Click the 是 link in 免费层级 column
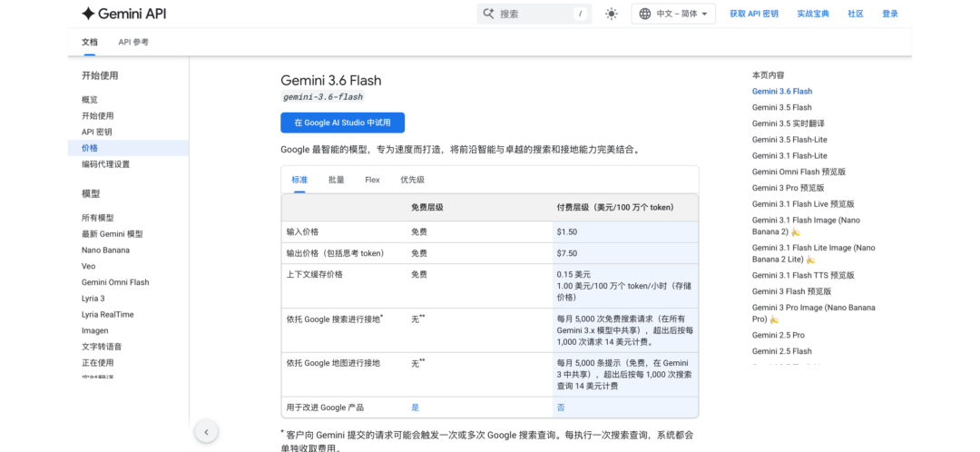 point(415,408)
